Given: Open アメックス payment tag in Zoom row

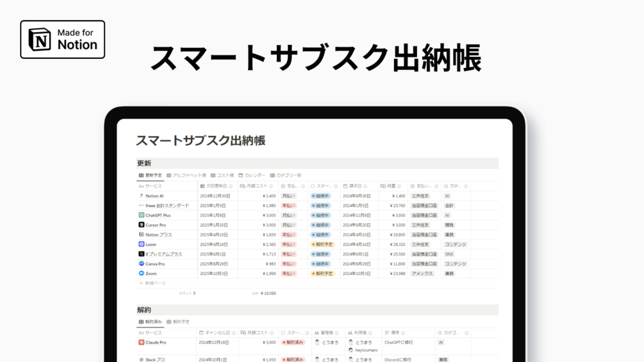Looking at the screenshot, I should (x=422, y=274).
